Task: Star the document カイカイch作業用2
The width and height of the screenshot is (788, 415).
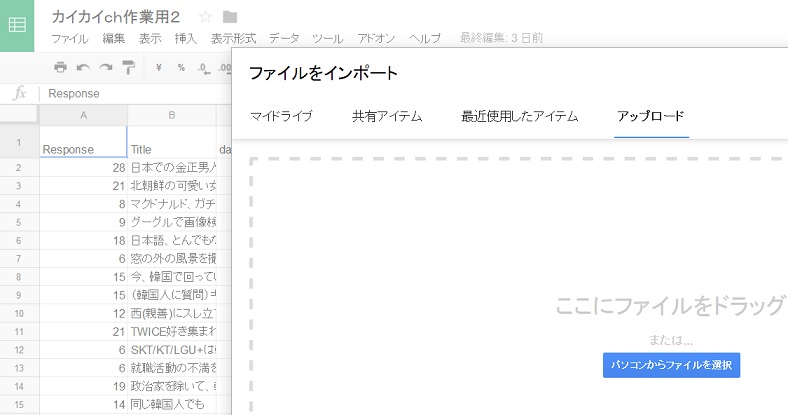Action: pyautogui.click(x=206, y=16)
